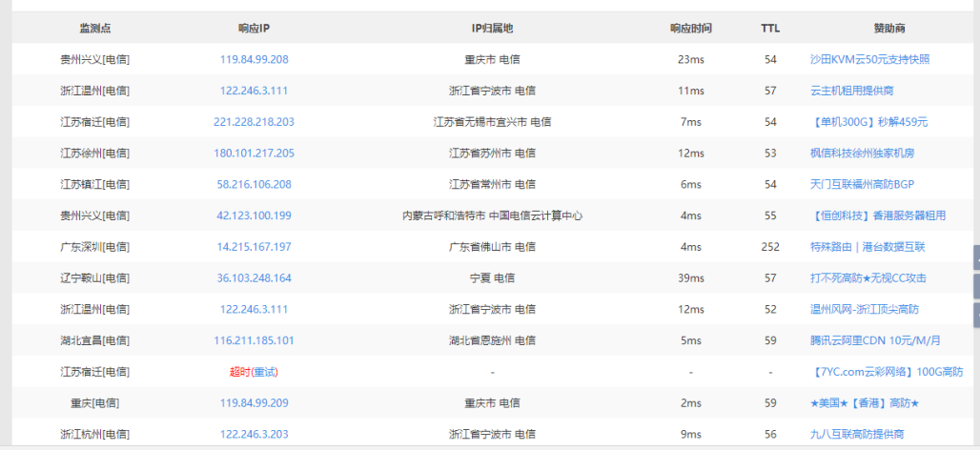Open 122.246.3.111 in the 11ms row
The width and height of the screenshot is (980, 451).
[254, 91]
